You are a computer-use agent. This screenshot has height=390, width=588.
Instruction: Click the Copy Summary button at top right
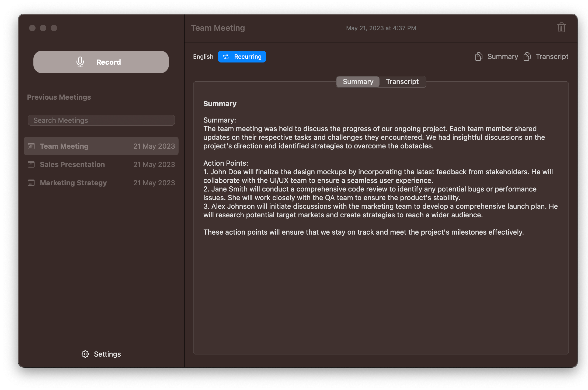point(496,57)
